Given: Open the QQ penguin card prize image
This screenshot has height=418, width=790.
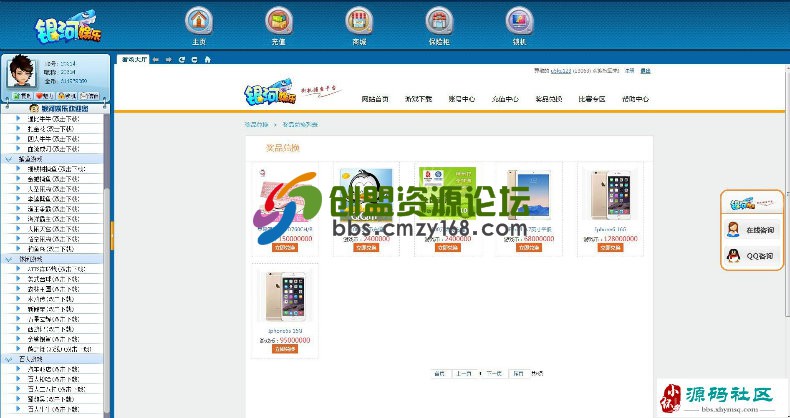Looking at the screenshot, I should tap(366, 195).
